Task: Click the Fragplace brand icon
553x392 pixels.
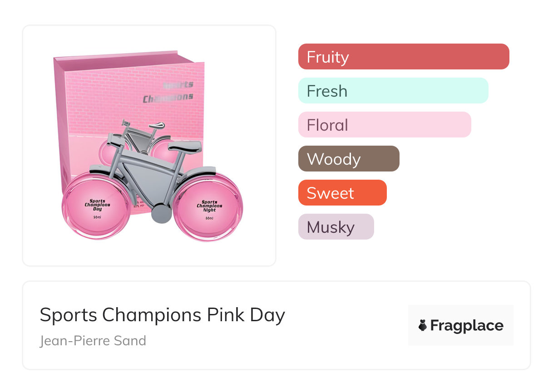Action: click(x=423, y=325)
